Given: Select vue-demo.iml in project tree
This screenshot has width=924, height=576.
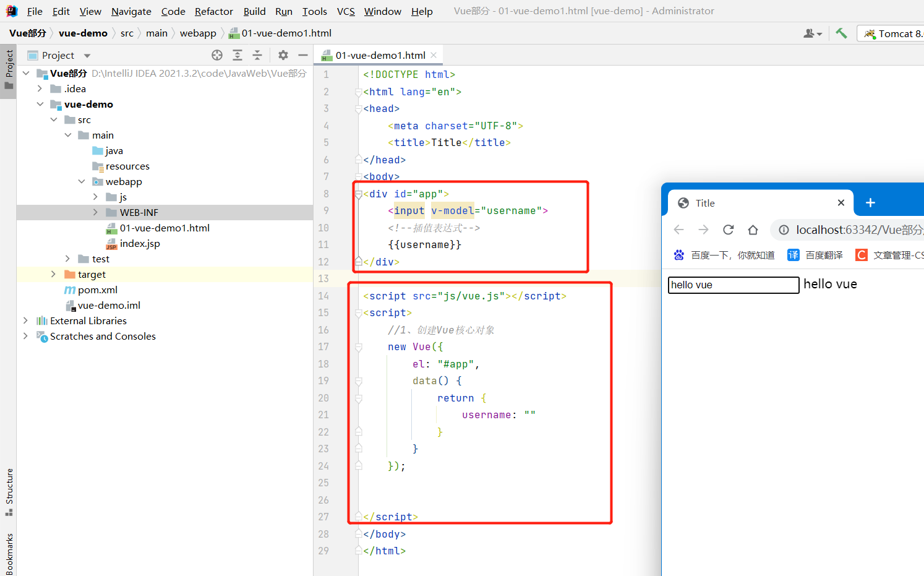Looking at the screenshot, I should 103,305.
